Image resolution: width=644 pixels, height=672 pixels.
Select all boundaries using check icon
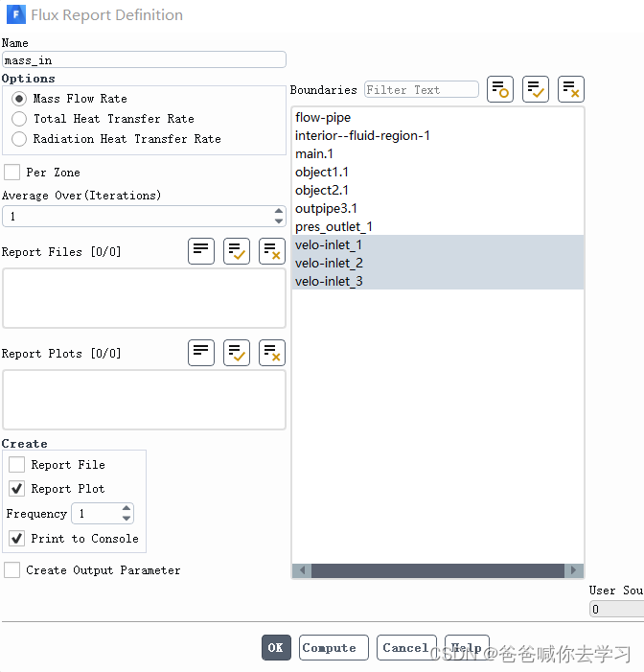coord(536,90)
